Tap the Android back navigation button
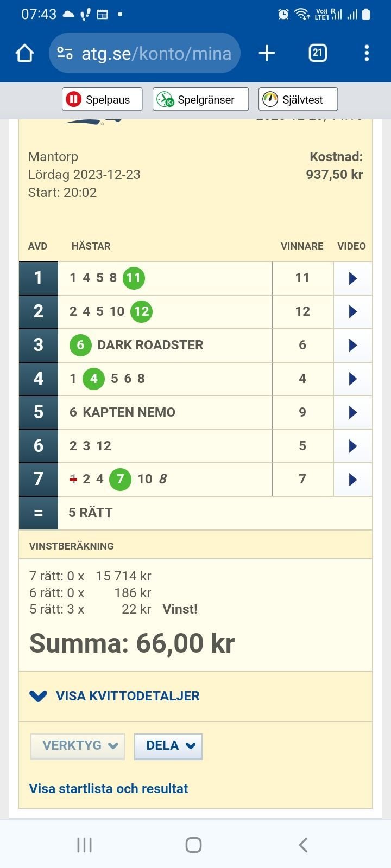 pos(303,844)
